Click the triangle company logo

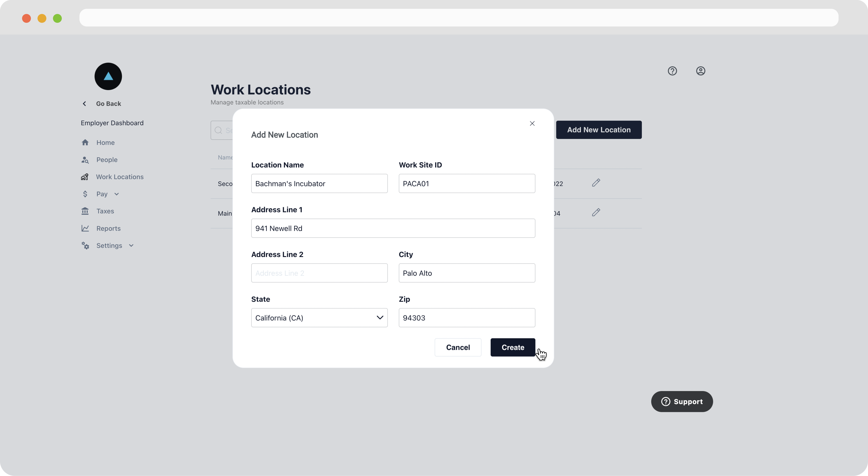108,76
